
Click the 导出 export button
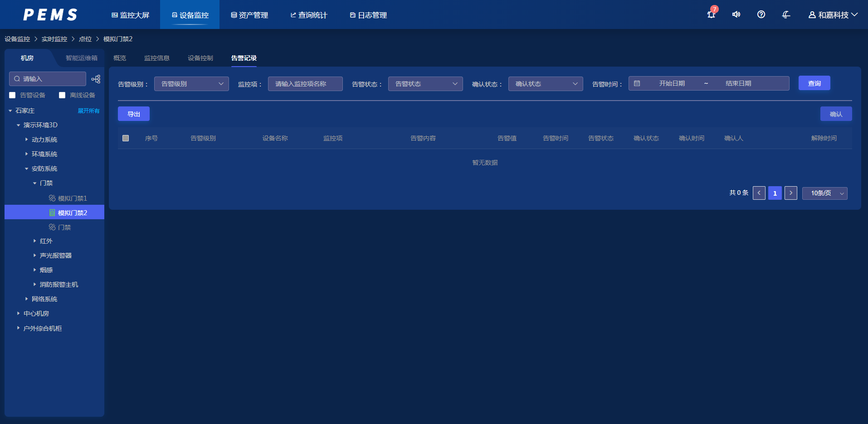(x=133, y=114)
